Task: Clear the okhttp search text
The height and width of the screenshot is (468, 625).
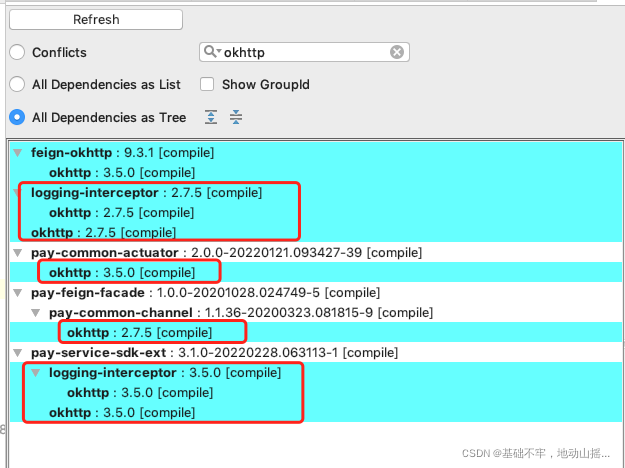Action: pos(397,52)
